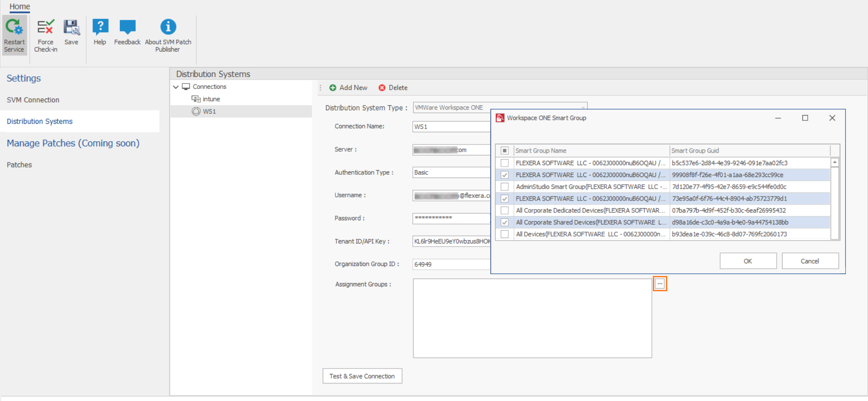Click Manage Patches (Coming soon) heading
Screen dimensions: 868x401
73,143
